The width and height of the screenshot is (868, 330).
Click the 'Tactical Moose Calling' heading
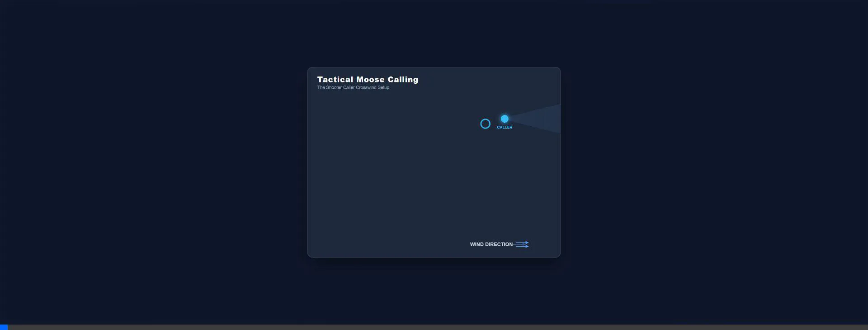[368, 80]
